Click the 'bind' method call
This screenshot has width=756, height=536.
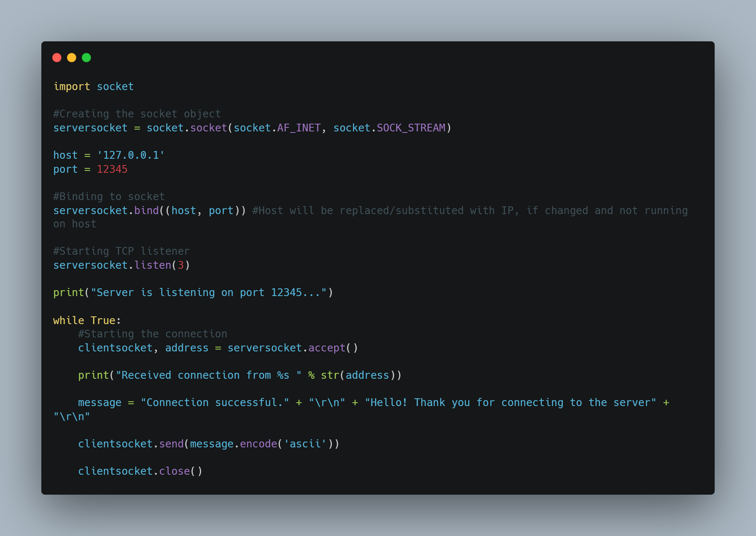coord(146,210)
